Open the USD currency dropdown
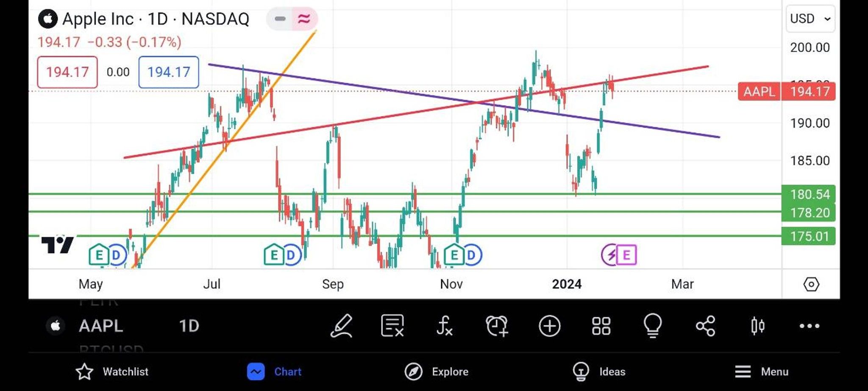Viewport: 868px width, 391px height. coord(810,19)
